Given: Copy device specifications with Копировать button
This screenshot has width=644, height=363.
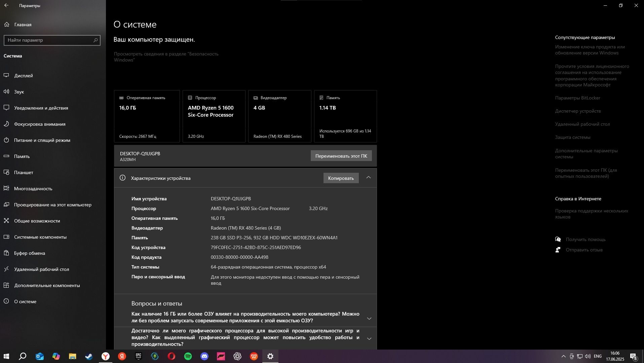Looking at the screenshot, I should (x=341, y=178).
